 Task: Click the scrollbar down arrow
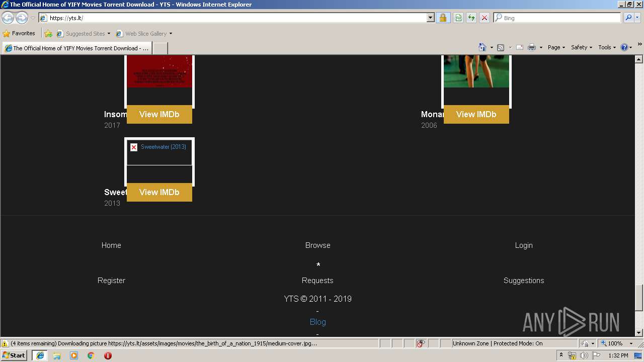click(639, 333)
